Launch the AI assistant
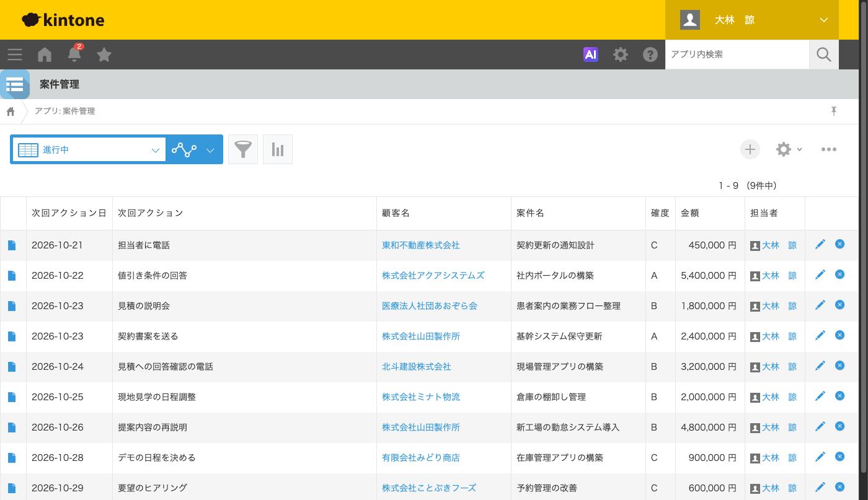868x500 pixels. coord(591,55)
